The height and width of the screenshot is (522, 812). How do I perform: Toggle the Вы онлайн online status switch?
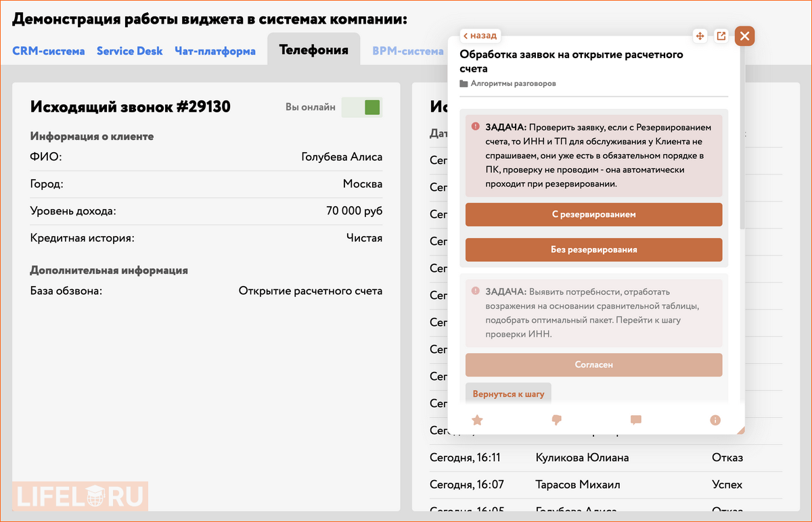[x=361, y=107]
